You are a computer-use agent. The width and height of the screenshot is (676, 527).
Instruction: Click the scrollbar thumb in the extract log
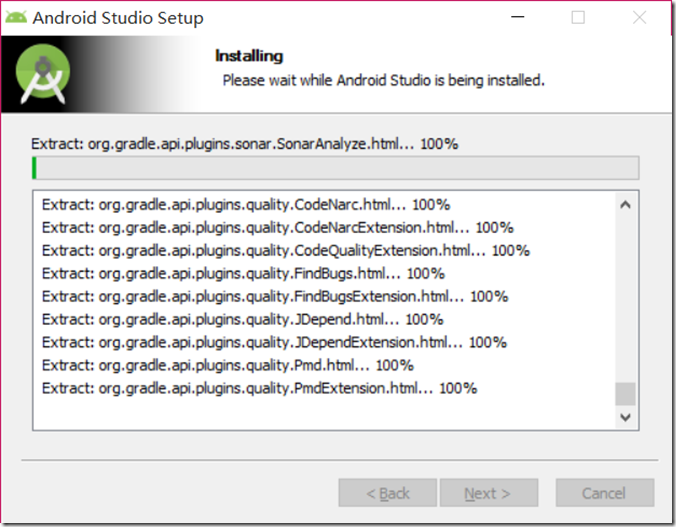(x=625, y=393)
